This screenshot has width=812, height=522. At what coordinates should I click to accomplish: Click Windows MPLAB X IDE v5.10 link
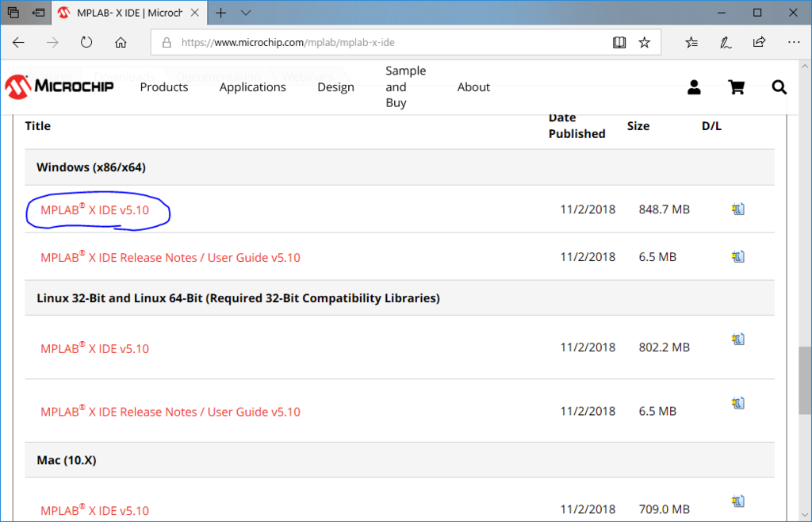(95, 209)
